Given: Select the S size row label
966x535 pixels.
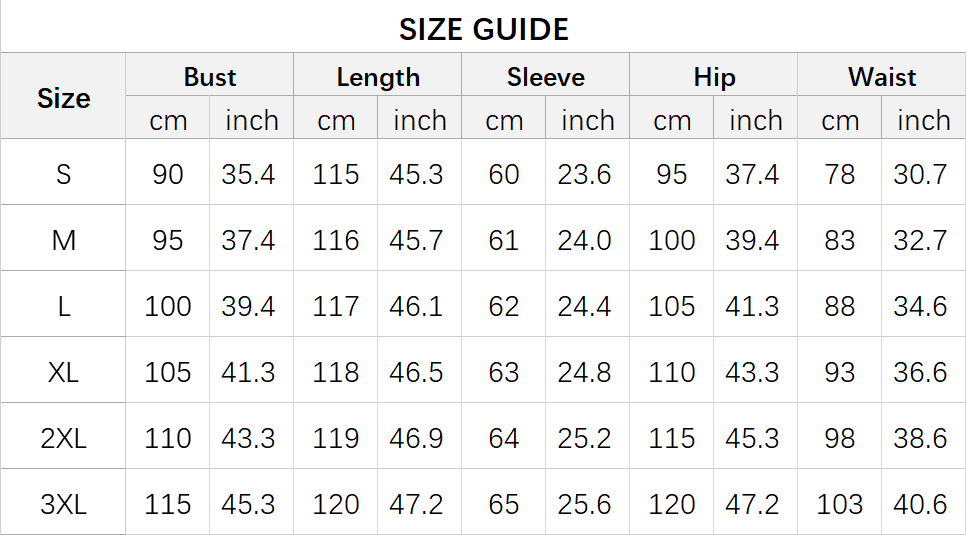Looking at the screenshot, I should click(x=63, y=174).
